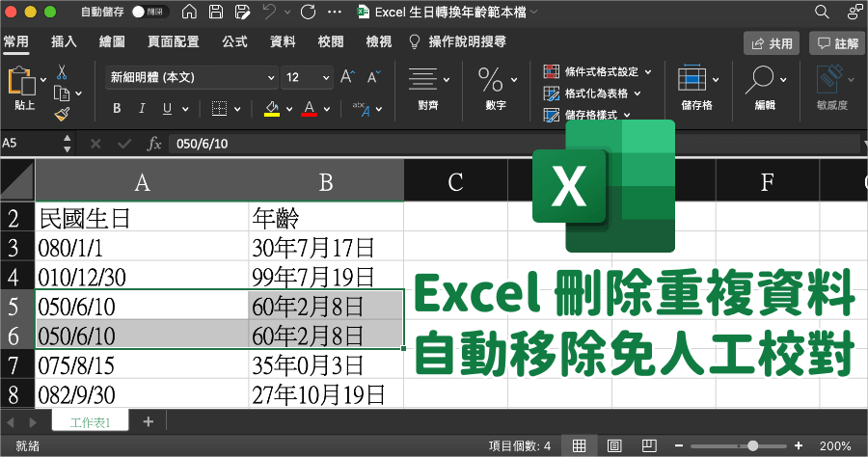Viewport: 868px width, 457px height.
Task: Click the cell borders icon
Action: coord(220,108)
